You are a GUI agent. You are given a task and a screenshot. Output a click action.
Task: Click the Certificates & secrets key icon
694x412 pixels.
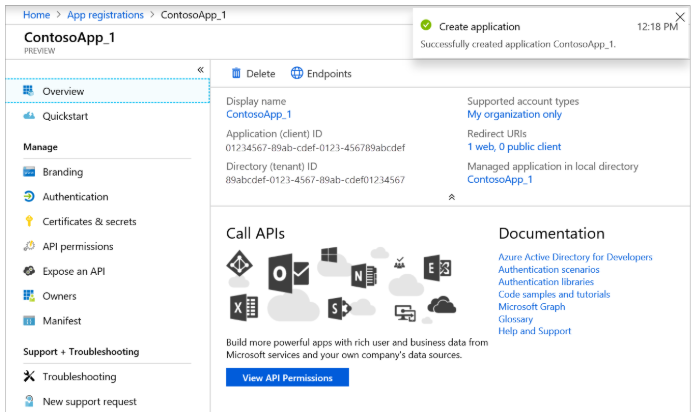click(29, 221)
